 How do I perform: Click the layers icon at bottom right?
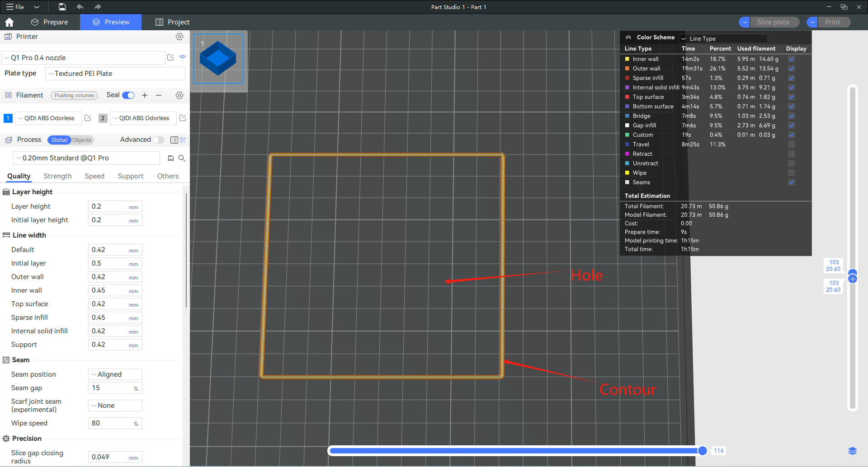click(852, 451)
